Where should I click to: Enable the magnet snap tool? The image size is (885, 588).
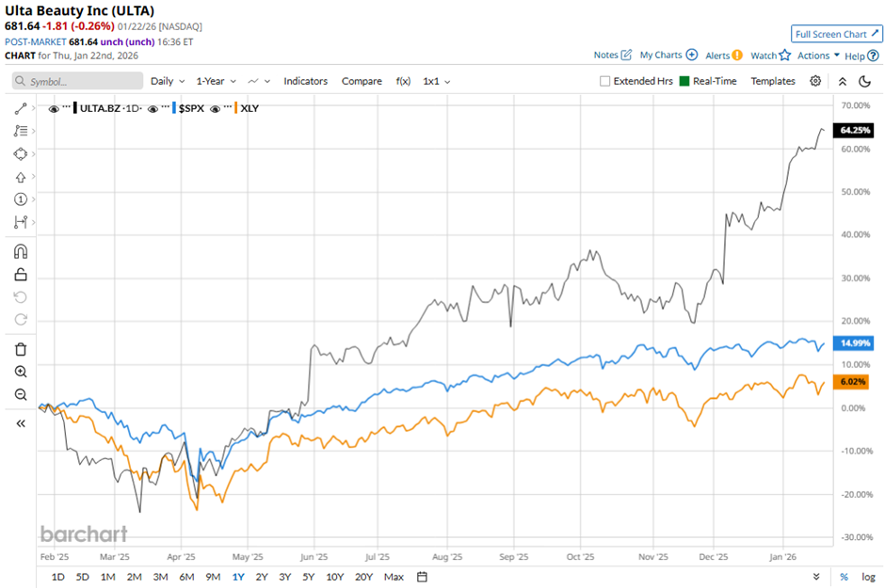pyautogui.click(x=21, y=251)
